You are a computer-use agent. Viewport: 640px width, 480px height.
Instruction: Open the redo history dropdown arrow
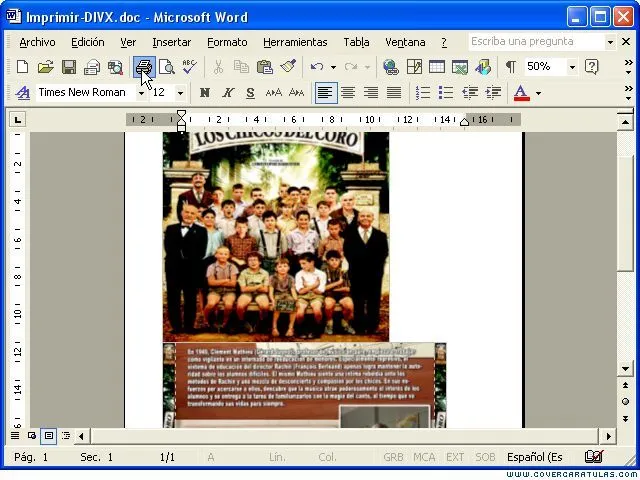coord(367,67)
